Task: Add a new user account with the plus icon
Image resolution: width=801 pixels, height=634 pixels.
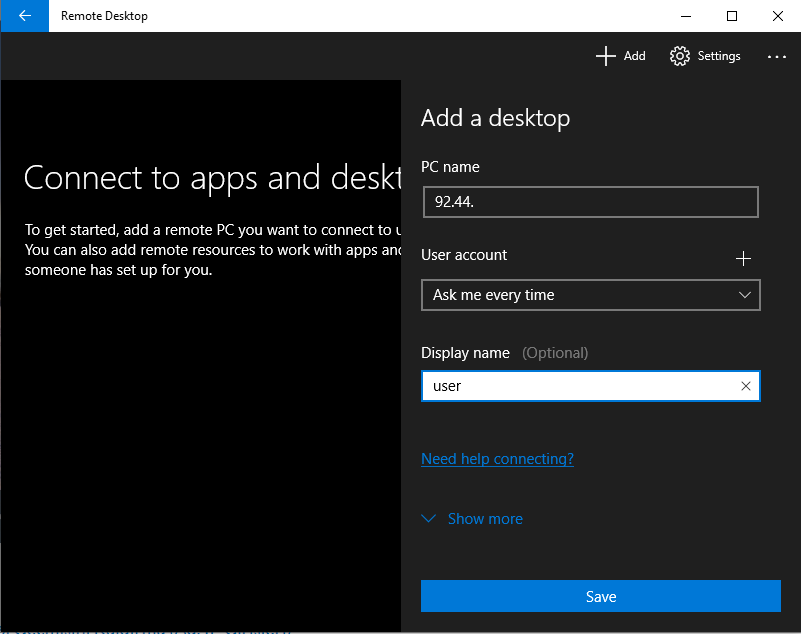Action: coord(744,258)
